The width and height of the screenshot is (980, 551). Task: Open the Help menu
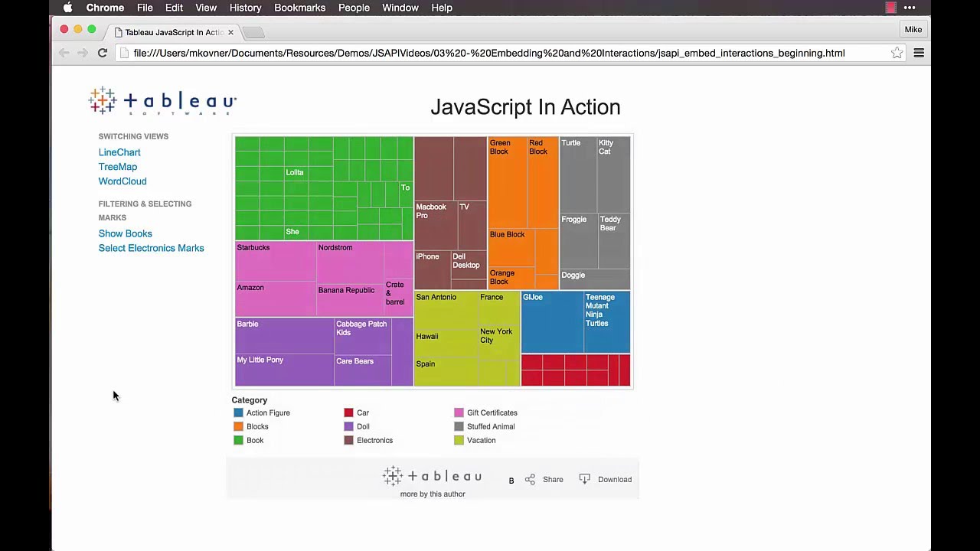[442, 8]
